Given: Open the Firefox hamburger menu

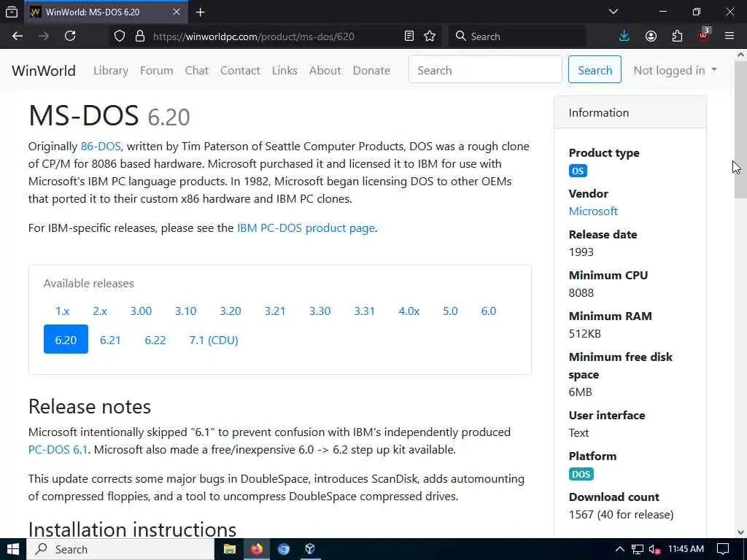Looking at the screenshot, I should (729, 36).
